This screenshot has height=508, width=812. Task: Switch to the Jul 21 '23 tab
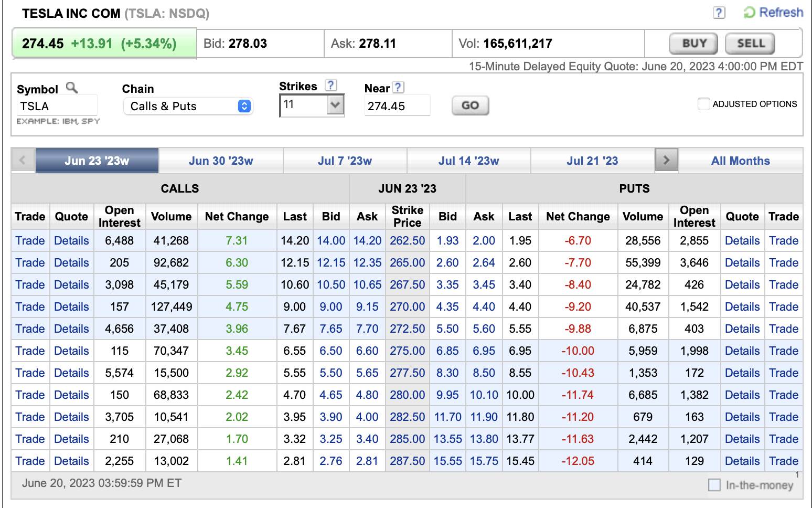click(x=592, y=161)
